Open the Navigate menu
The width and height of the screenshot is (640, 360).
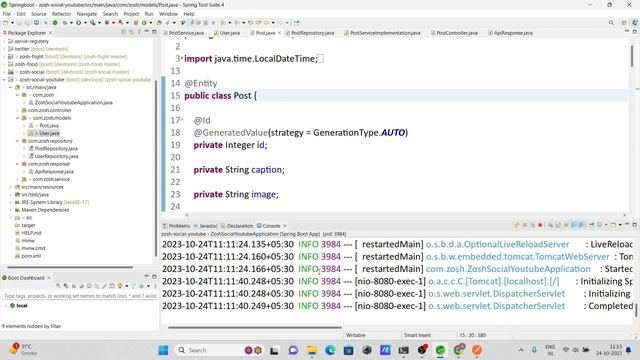[x=87, y=14]
